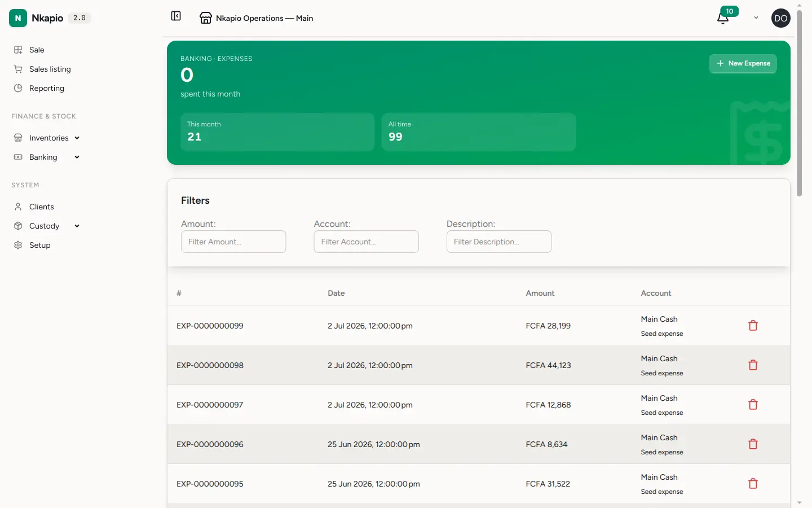Screen dimensions: 812x508
Task: Click the store icon beside Nkapio Operations
Action: coord(206,18)
